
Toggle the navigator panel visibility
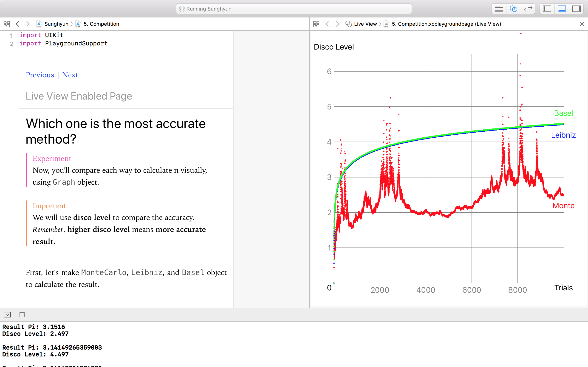point(547,9)
